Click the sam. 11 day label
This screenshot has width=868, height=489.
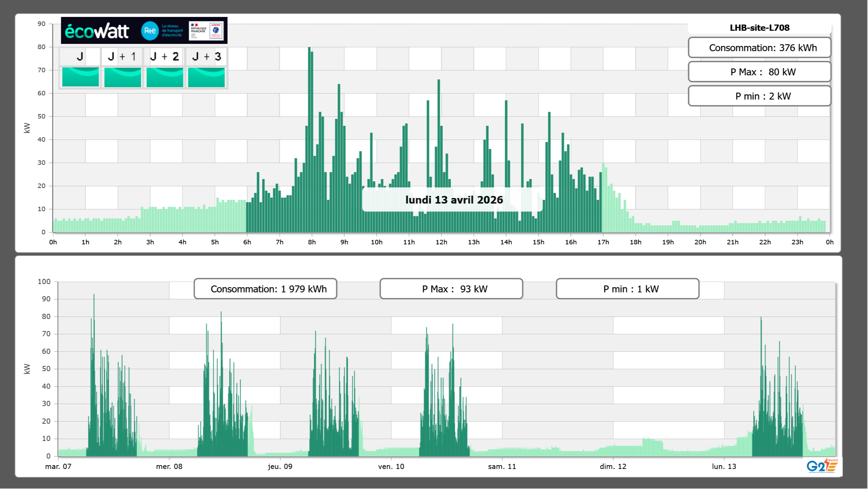502,466
